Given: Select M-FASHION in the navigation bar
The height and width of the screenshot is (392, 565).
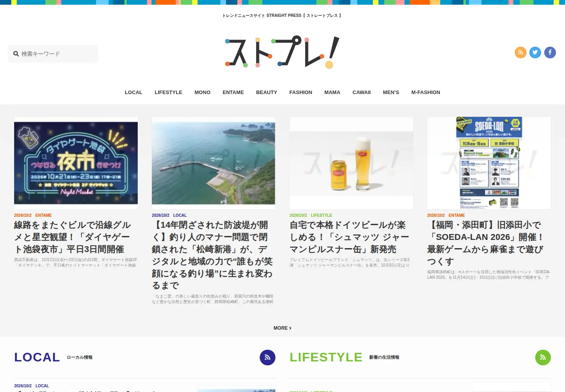Looking at the screenshot, I should tap(426, 93).
